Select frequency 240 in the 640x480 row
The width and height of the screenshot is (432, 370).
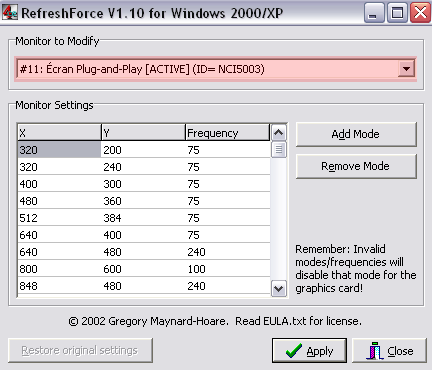pos(228,252)
